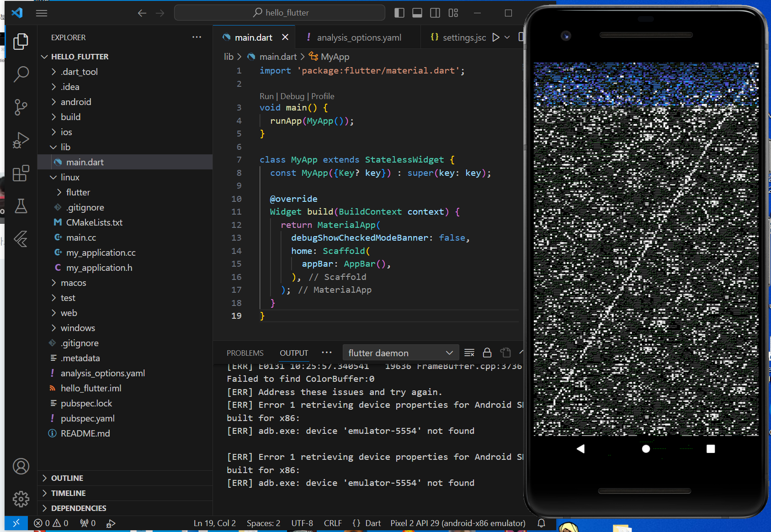Screen dimensions: 771x532
Task: Collapse the lib folder
Action: click(x=125, y=147)
